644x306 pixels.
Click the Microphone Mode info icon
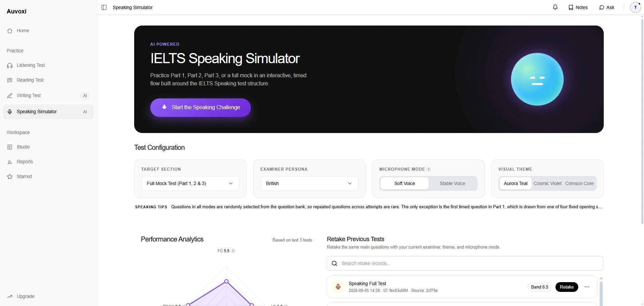[x=429, y=169]
